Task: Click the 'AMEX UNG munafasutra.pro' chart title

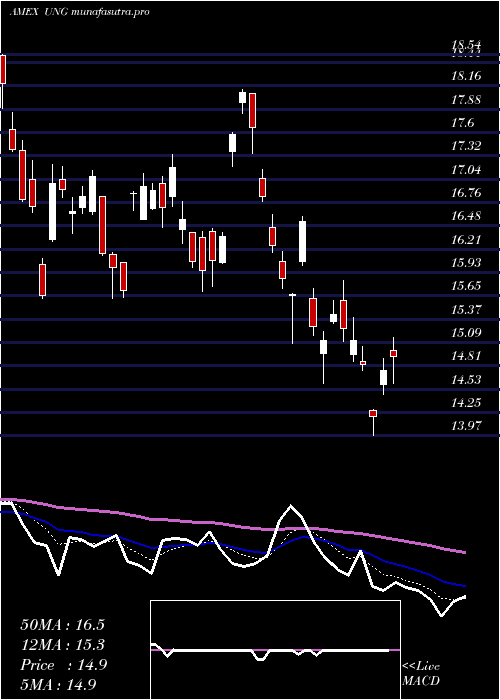Action: coord(79,12)
